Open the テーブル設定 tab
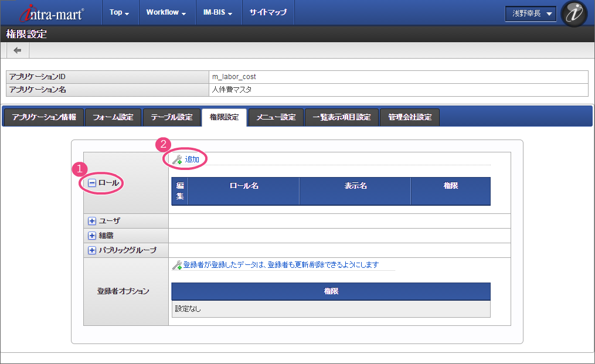The image size is (595, 364). pos(171,117)
